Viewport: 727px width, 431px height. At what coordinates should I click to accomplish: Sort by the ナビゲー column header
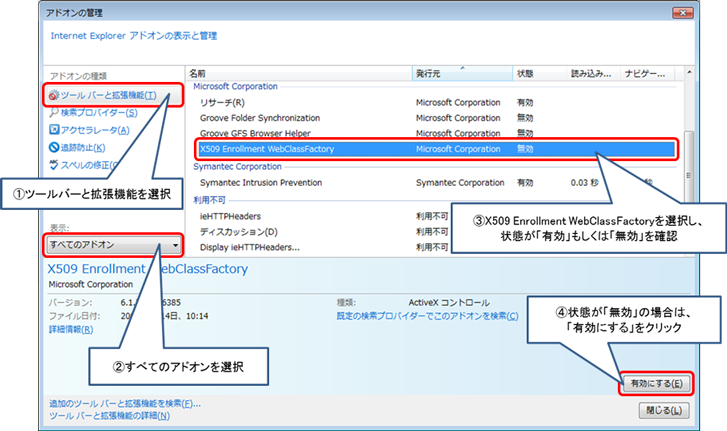tap(647, 74)
